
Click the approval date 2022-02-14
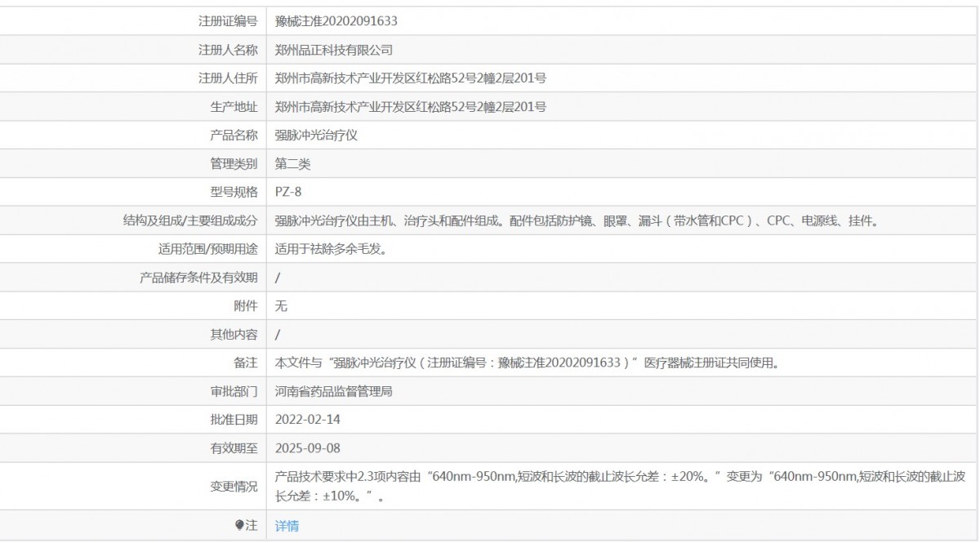coord(307,420)
